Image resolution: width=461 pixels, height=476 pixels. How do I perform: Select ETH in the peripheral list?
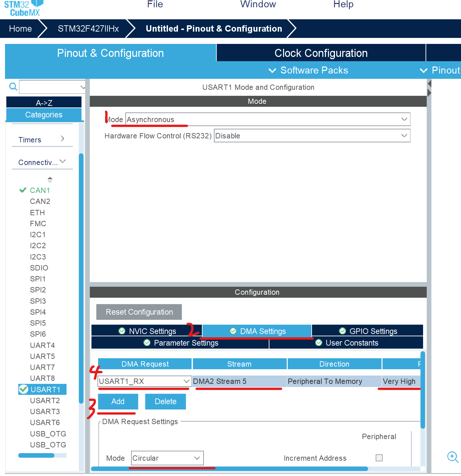37,213
